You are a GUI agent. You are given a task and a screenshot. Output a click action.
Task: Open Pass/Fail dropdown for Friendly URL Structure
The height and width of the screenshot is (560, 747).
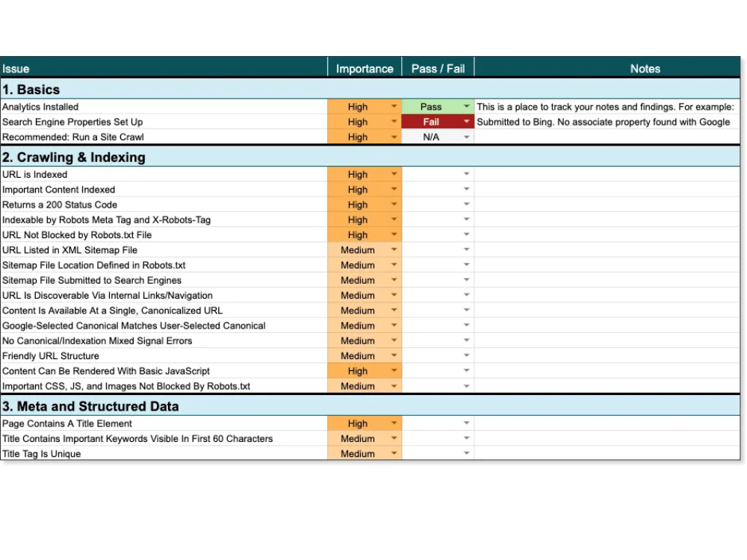point(466,355)
